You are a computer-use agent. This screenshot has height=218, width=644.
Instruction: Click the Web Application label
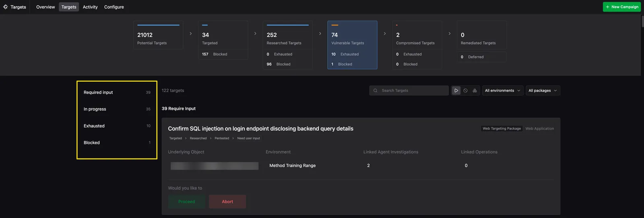tap(539, 129)
